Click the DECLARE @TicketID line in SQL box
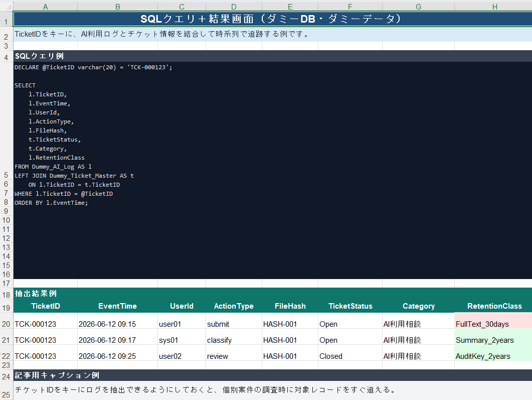 point(93,67)
